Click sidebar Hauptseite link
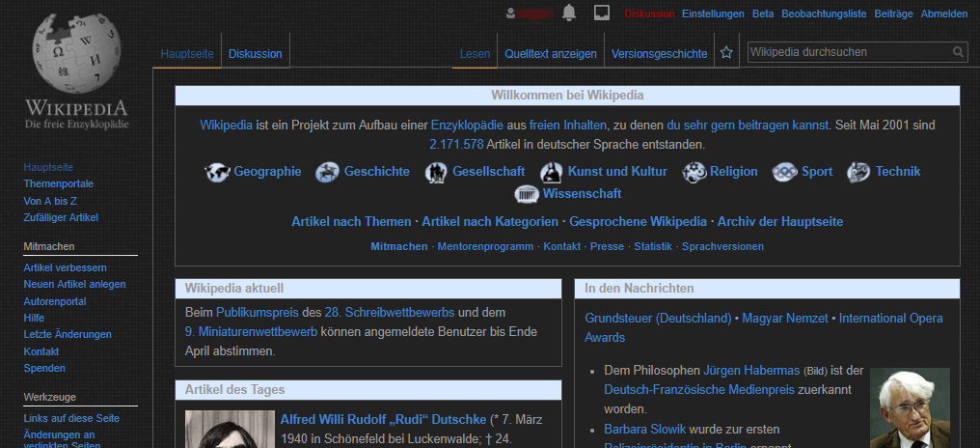 (x=48, y=167)
